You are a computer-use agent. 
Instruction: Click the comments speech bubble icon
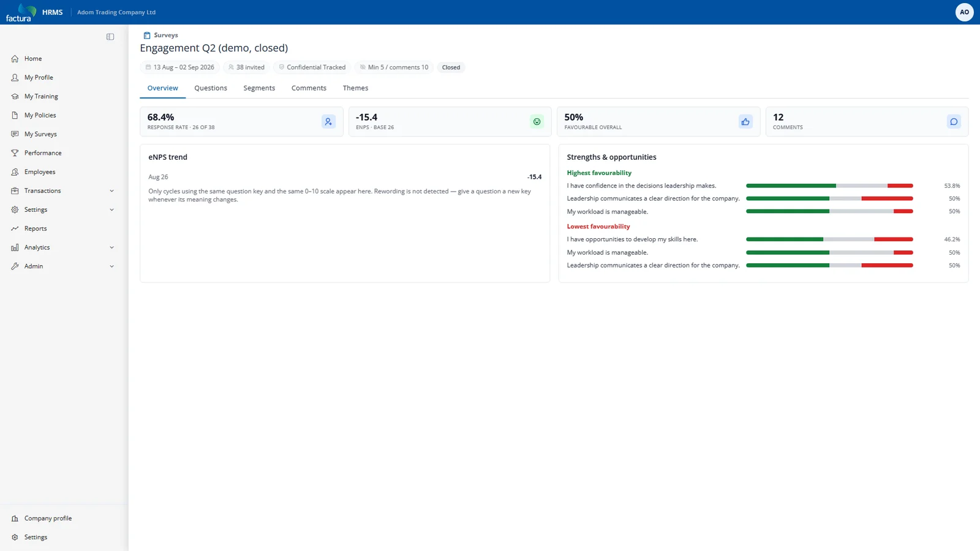click(954, 122)
